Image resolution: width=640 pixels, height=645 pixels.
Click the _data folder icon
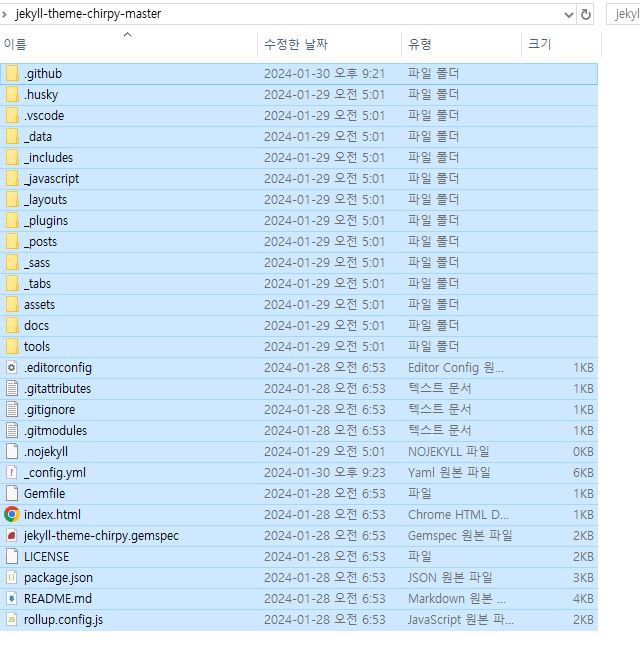click(12, 137)
